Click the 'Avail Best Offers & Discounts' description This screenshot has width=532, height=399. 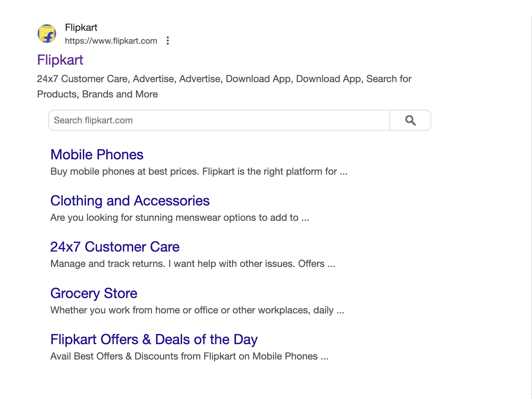189,356
